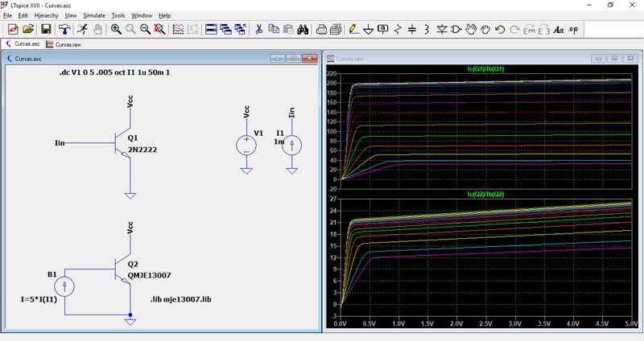Click the Undo arrow icon
644x341 pixels.
(500, 29)
